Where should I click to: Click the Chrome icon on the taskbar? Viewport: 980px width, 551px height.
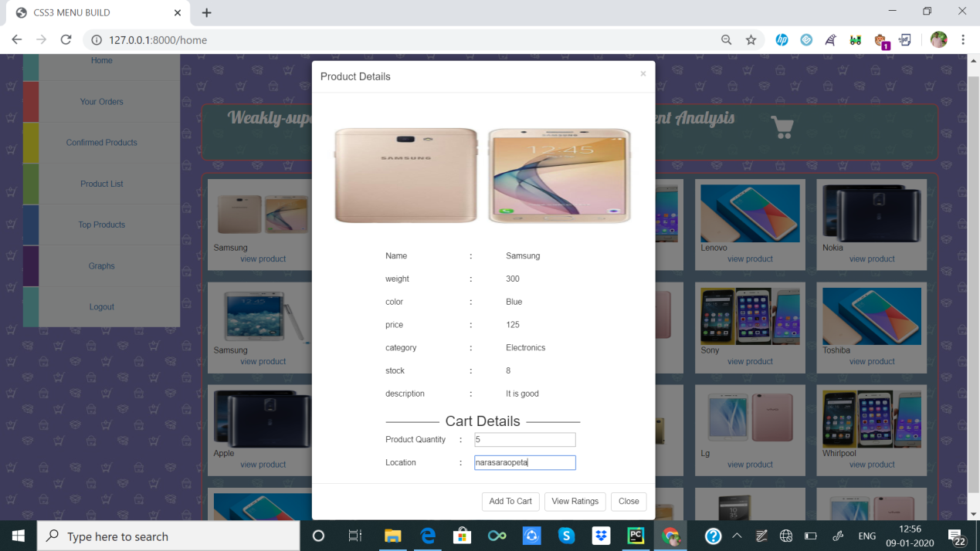point(670,536)
